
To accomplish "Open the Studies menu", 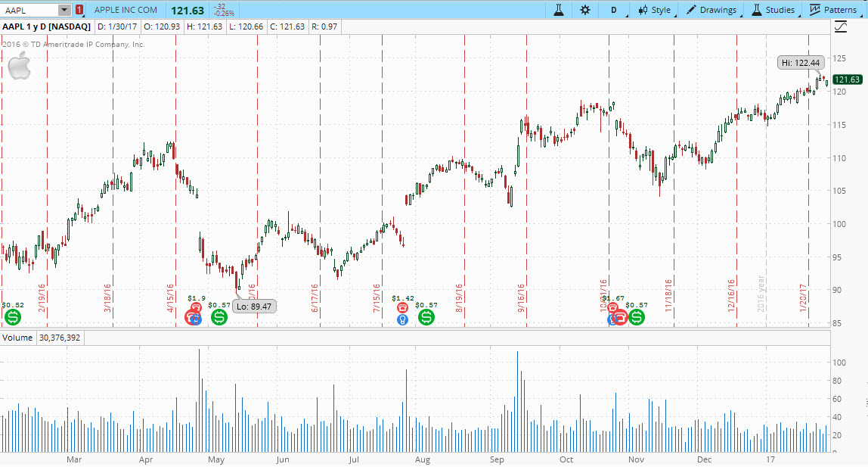I will (773, 10).
